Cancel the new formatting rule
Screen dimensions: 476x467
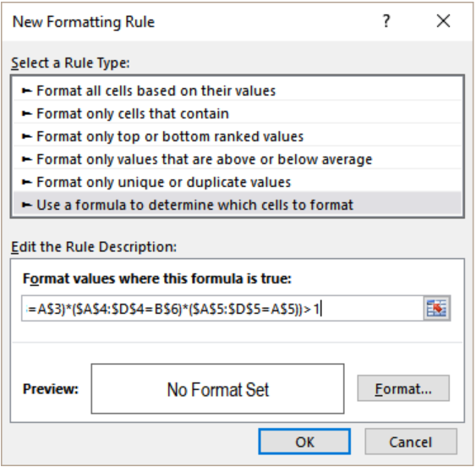pos(410,442)
